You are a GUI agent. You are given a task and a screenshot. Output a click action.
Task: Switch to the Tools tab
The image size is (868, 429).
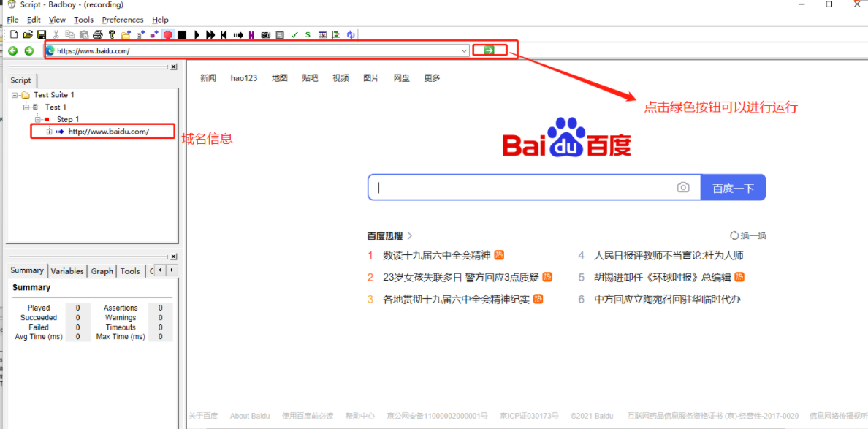point(130,270)
